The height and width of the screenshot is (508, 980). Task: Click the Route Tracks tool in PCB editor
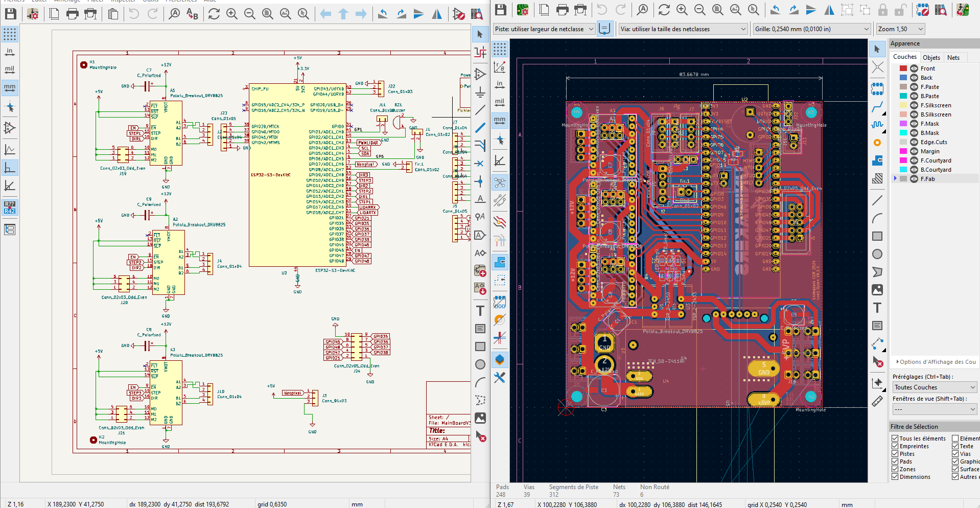(877, 107)
